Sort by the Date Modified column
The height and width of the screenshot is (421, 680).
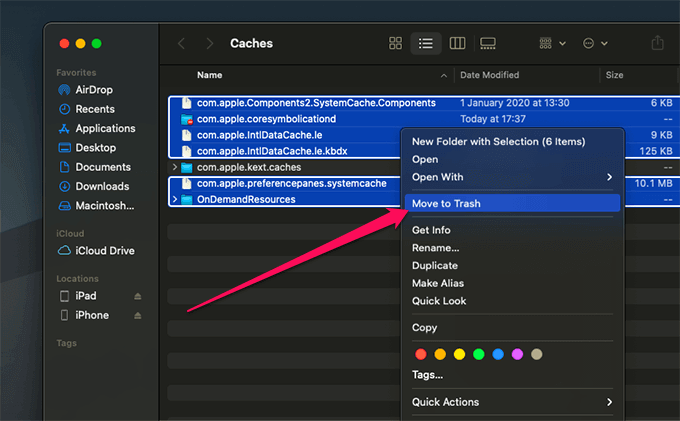tap(489, 75)
